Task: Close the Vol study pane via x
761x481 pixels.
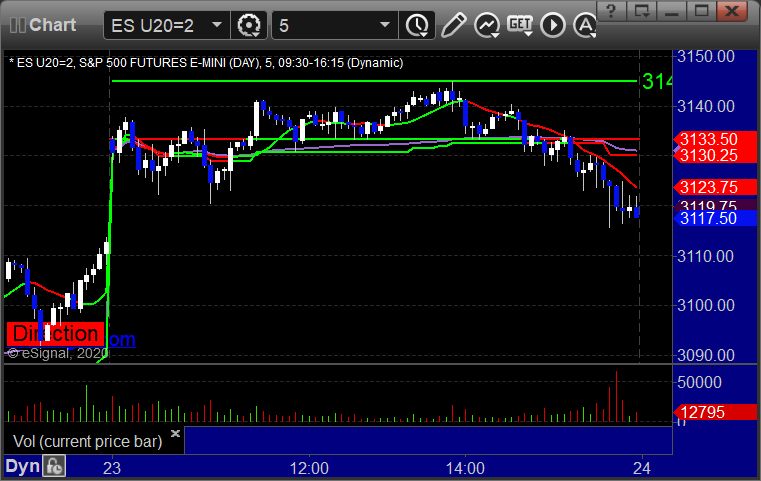Action: pyautogui.click(x=175, y=433)
